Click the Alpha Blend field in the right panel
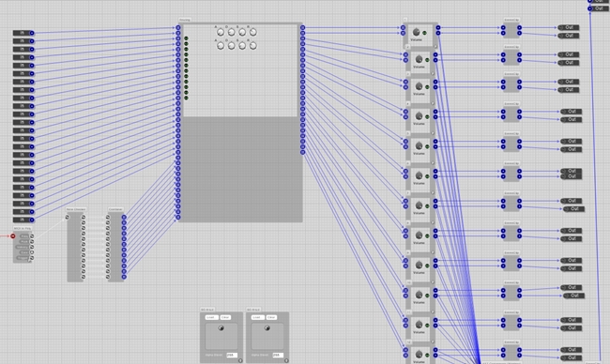610x364 pixels. click(x=278, y=355)
